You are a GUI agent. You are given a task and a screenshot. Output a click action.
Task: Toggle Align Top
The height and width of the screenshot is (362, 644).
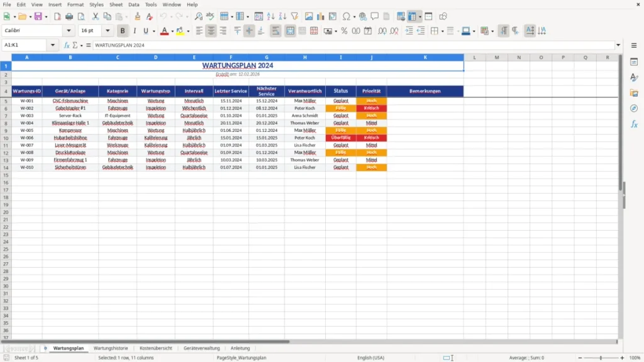(237, 31)
